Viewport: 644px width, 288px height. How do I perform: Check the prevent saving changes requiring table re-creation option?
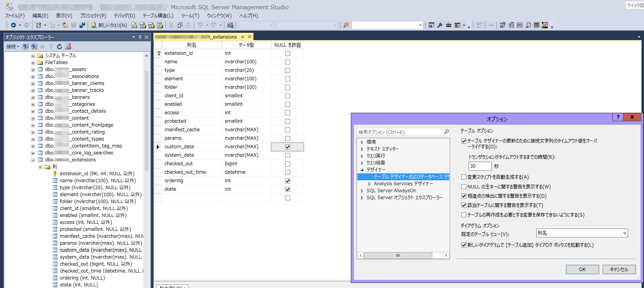[x=464, y=215]
